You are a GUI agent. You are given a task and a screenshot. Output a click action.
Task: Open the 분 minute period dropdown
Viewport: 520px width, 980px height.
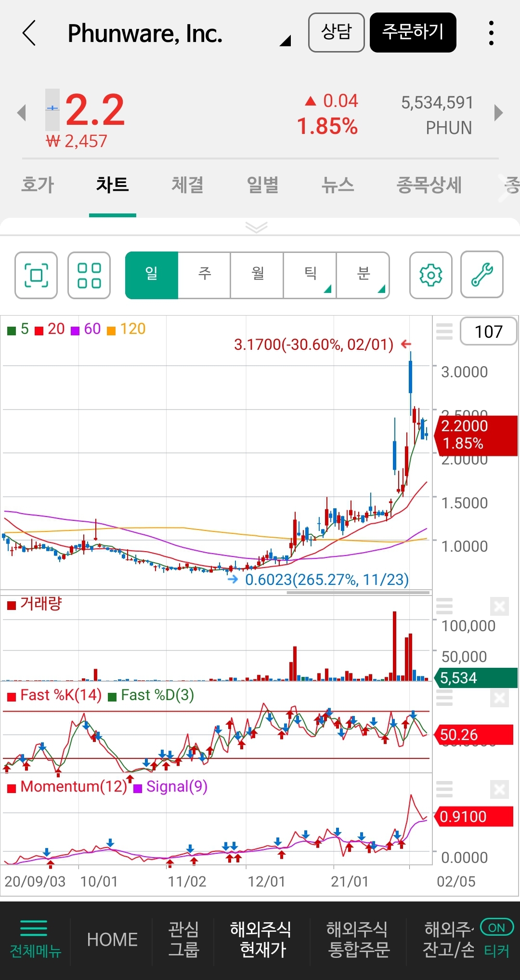[363, 275]
